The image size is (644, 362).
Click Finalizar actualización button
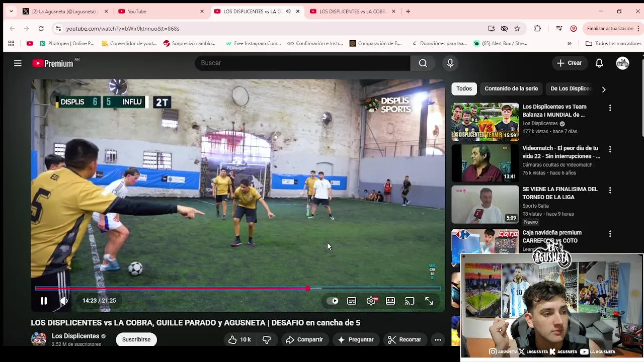[x=610, y=29]
